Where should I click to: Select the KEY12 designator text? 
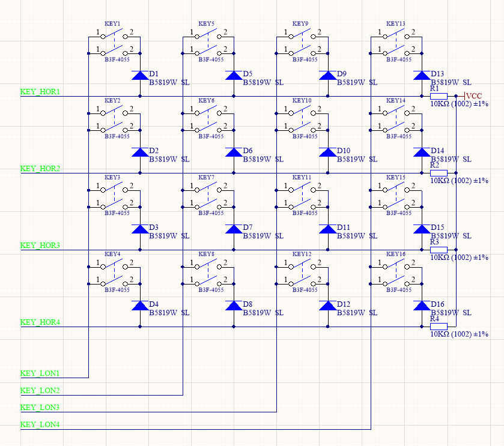302,254
